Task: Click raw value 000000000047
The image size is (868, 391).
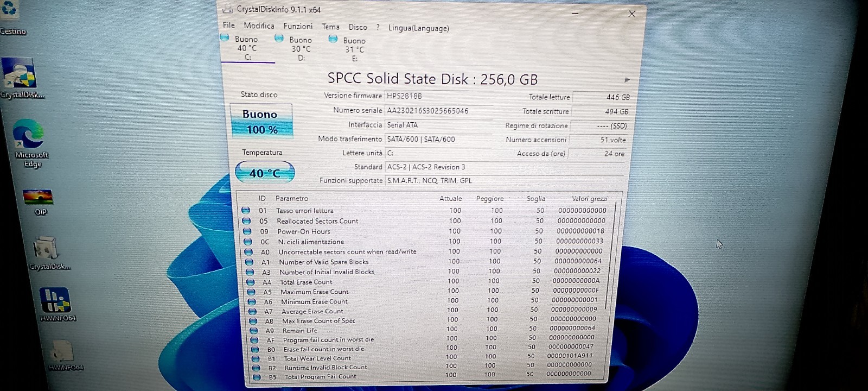Action: pyautogui.click(x=571, y=346)
